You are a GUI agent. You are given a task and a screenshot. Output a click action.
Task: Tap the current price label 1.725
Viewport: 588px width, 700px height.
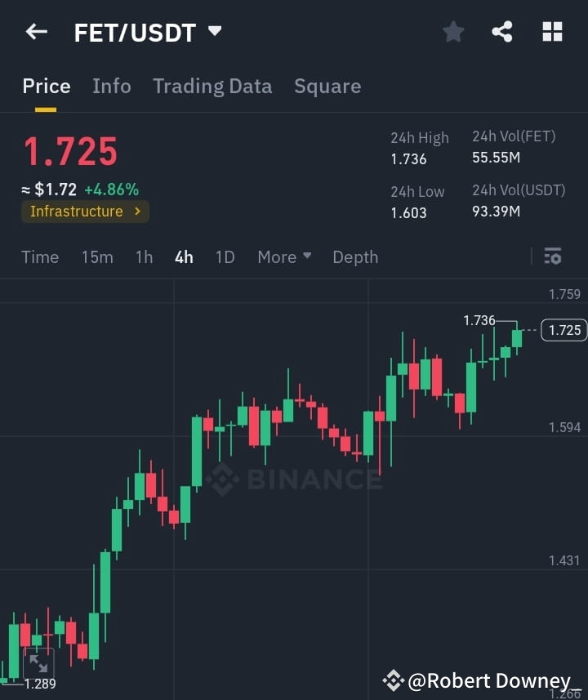click(x=69, y=152)
